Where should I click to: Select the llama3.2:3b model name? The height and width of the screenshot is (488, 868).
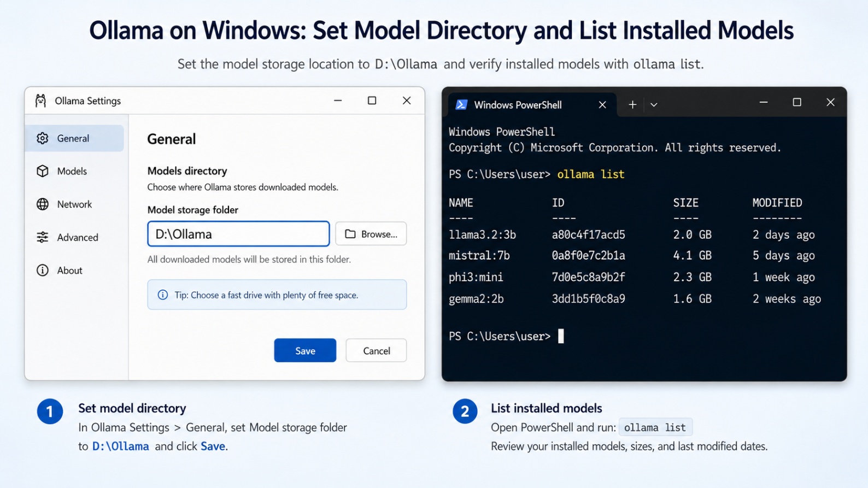coord(482,234)
